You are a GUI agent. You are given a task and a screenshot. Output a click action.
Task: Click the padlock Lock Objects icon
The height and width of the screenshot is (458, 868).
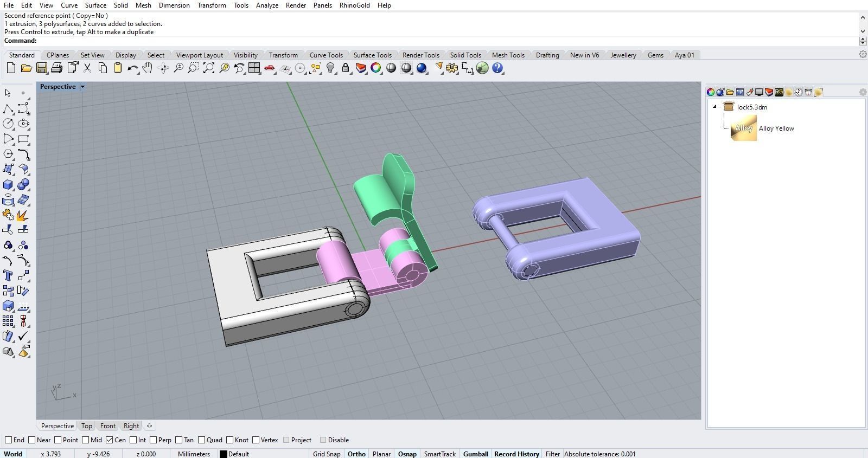346,68
